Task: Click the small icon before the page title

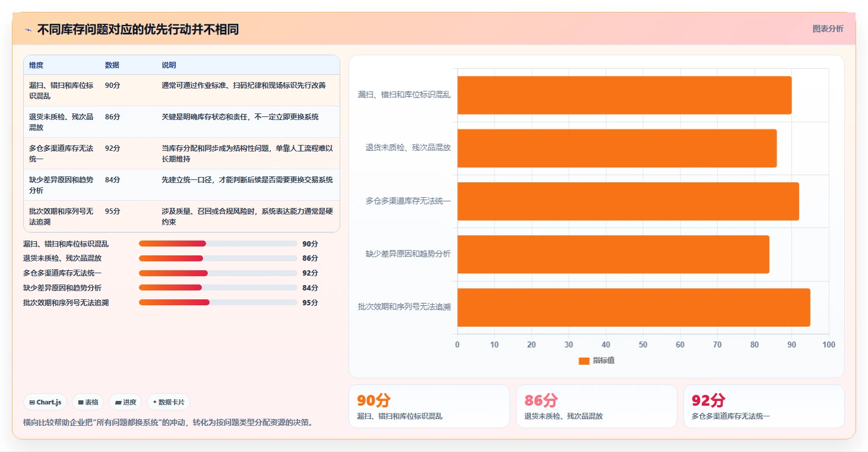Action: [28, 30]
